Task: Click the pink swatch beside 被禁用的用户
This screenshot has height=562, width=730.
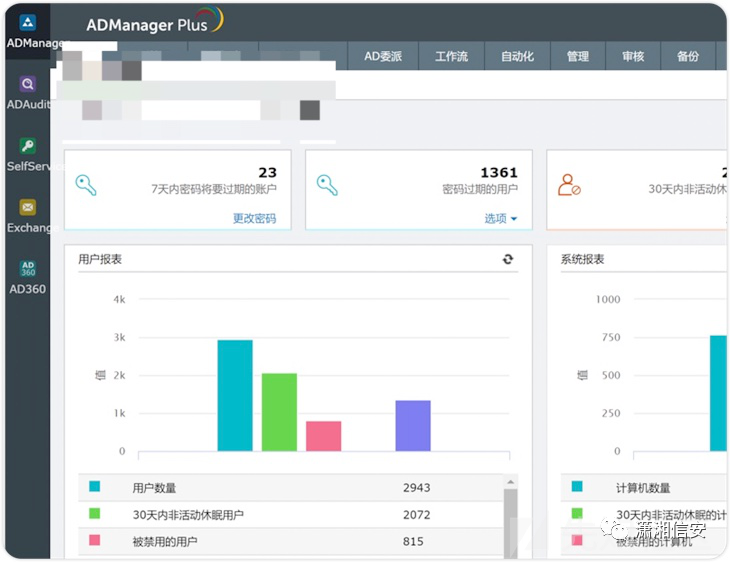Action: point(95,540)
